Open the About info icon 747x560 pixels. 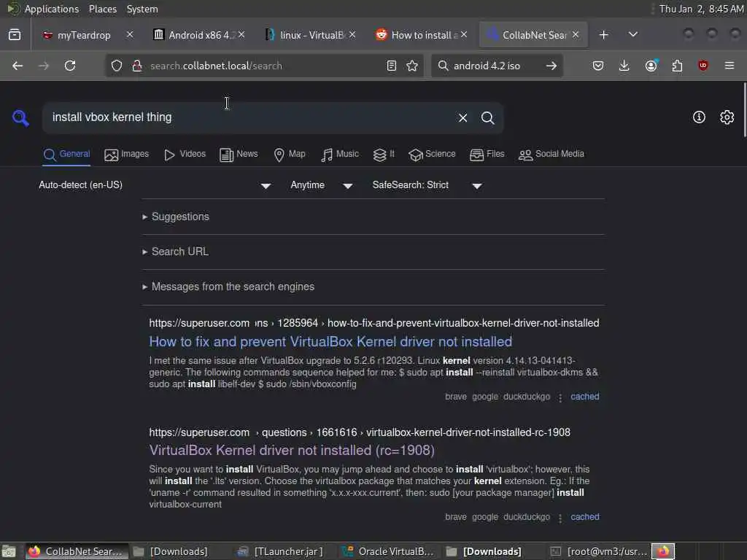click(699, 117)
